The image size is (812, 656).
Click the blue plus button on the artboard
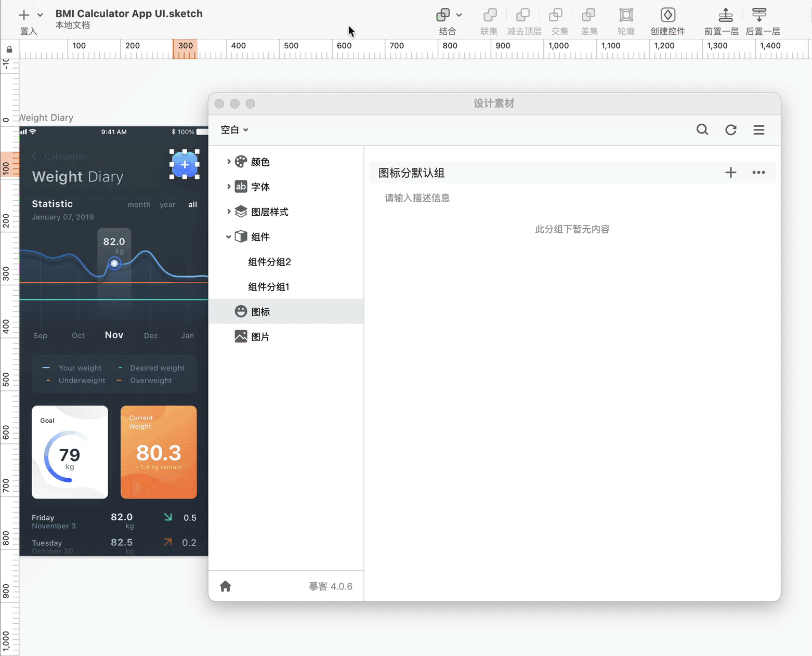(x=185, y=164)
